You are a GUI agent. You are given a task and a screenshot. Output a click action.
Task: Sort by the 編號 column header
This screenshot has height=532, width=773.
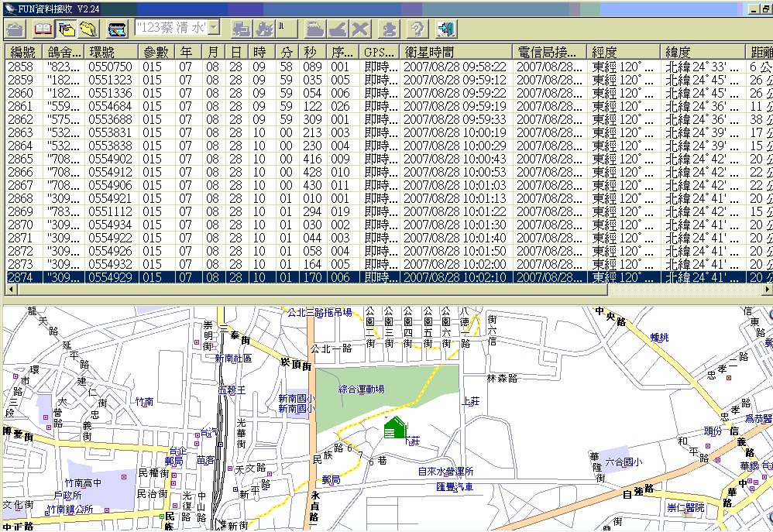click(x=24, y=52)
